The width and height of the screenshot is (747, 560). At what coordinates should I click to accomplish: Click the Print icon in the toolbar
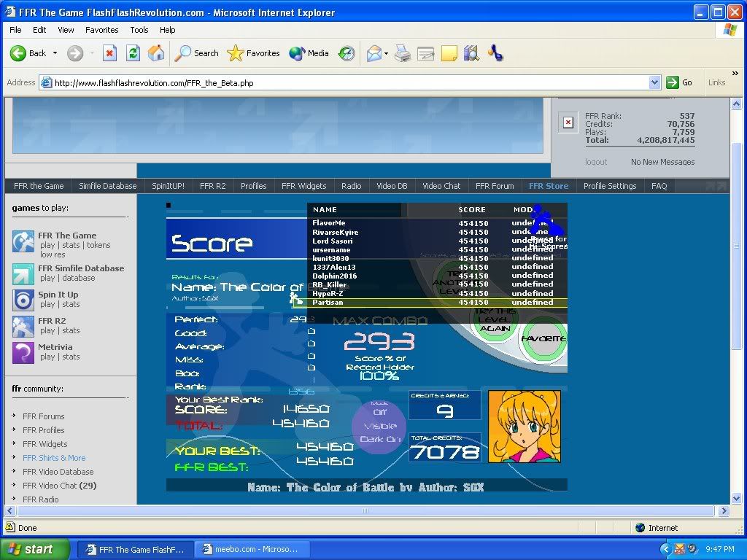coord(402,53)
